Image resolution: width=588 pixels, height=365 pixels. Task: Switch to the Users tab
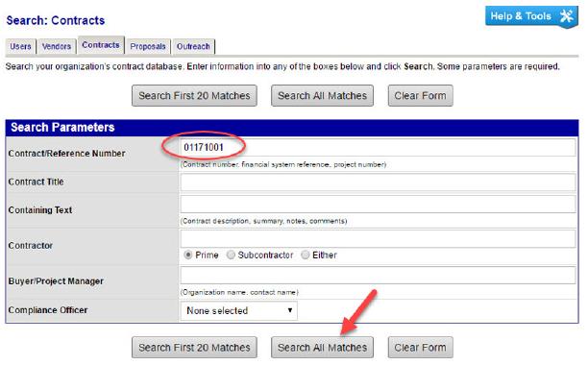(x=20, y=46)
